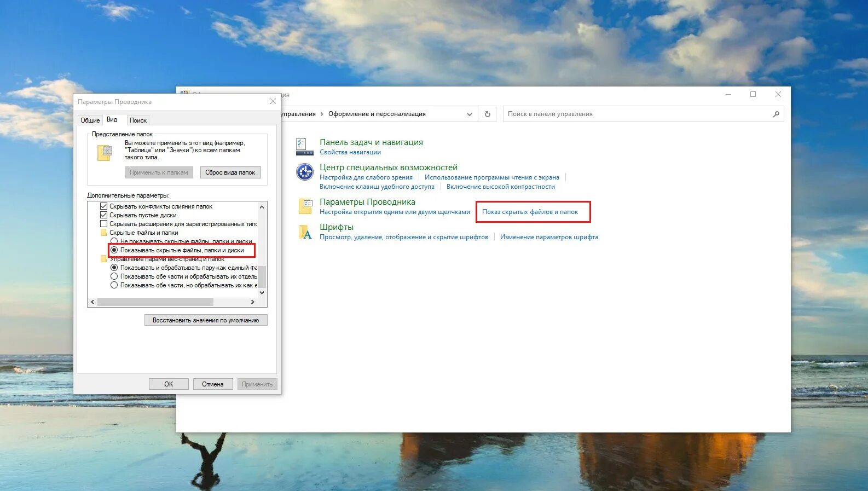Open 'Панель задач и навигация' heading link

371,142
